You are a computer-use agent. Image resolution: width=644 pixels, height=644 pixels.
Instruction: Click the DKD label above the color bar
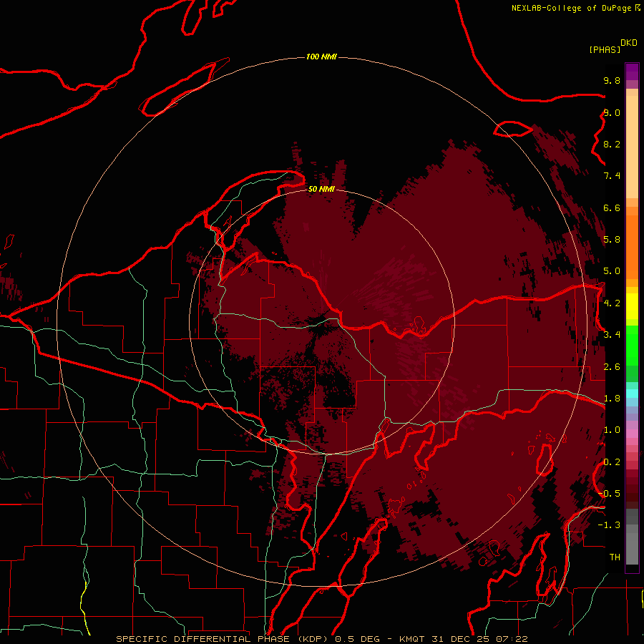(629, 43)
